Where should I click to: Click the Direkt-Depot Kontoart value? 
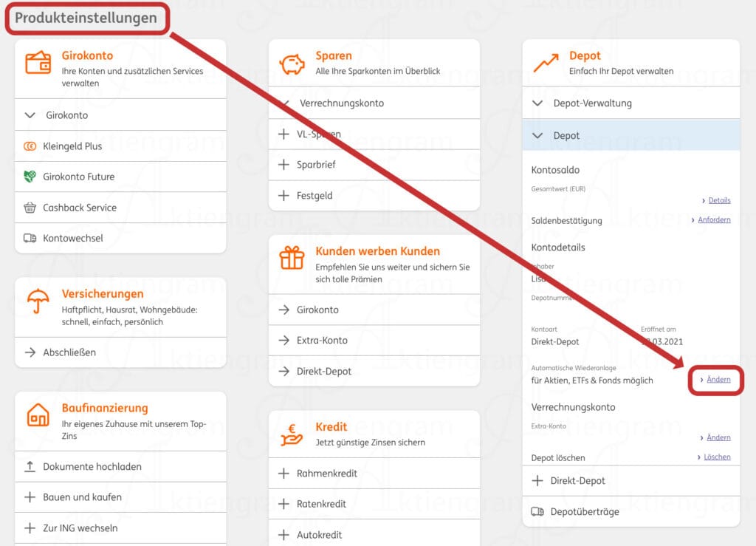tap(555, 342)
